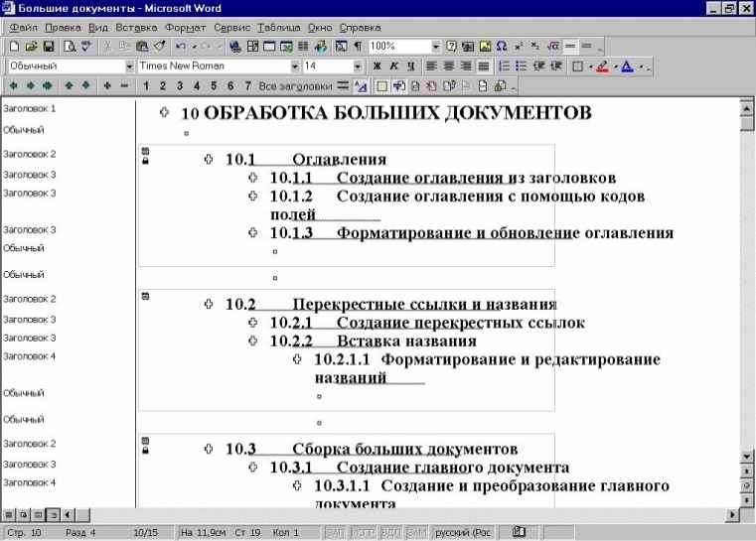The height and width of the screenshot is (541, 756).
Task: Open Office Assistant help
Action: 451,47
